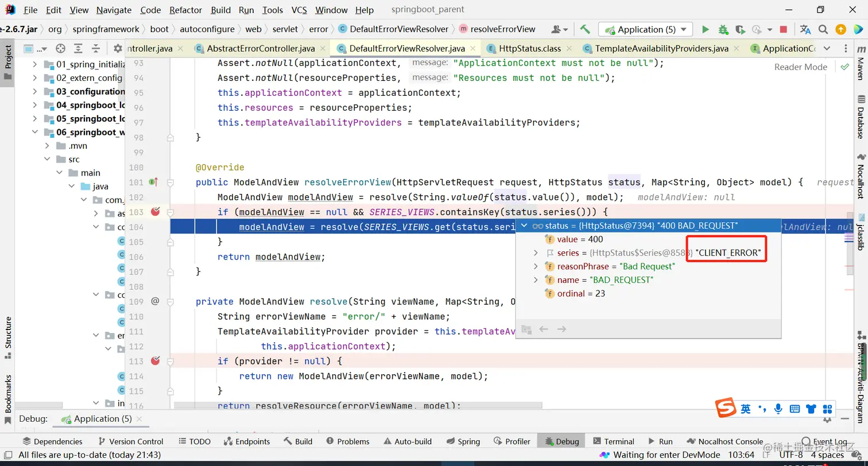Open the Bookmarks tool window
The width and height of the screenshot is (868, 466).
[8, 399]
